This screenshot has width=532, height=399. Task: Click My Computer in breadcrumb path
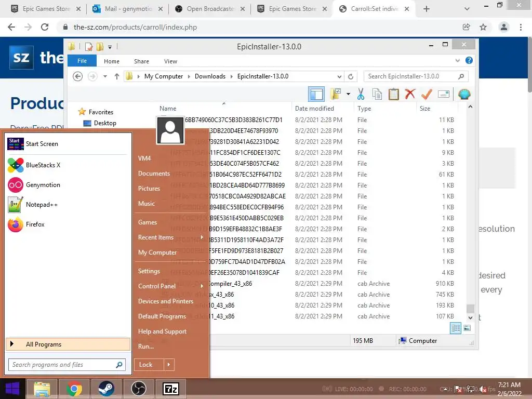point(164,76)
